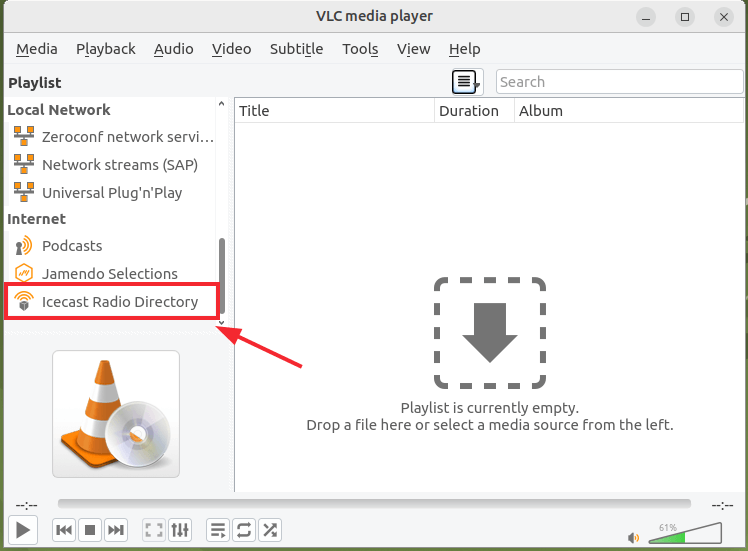Open the Help menu
This screenshot has width=748, height=551.
tap(464, 49)
